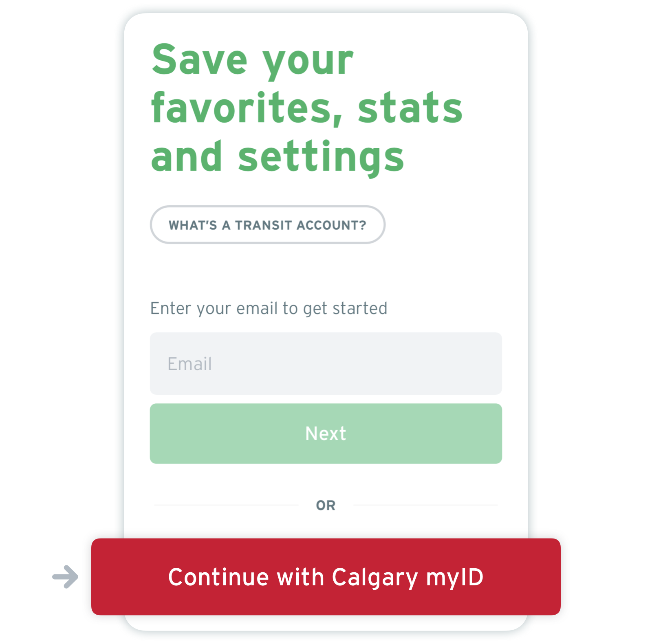Click the divider line left of OR
This screenshot has width=652, height=644.
click(x=226, y=505)
